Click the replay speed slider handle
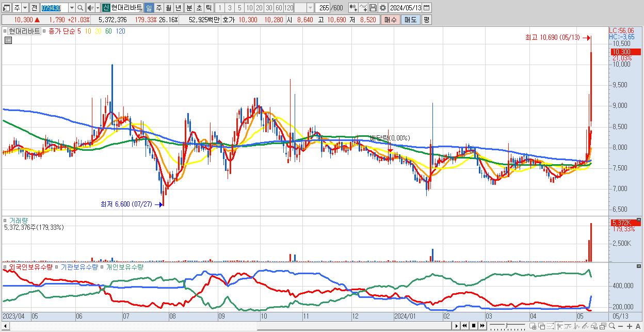The height and width of the screenshot is (332, 644). tap(506, 326)
